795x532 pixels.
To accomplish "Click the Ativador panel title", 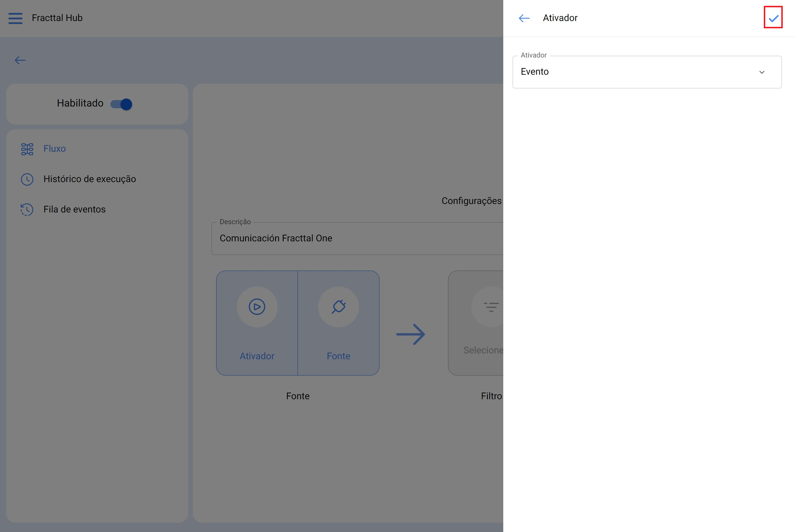I will (560, 18).
